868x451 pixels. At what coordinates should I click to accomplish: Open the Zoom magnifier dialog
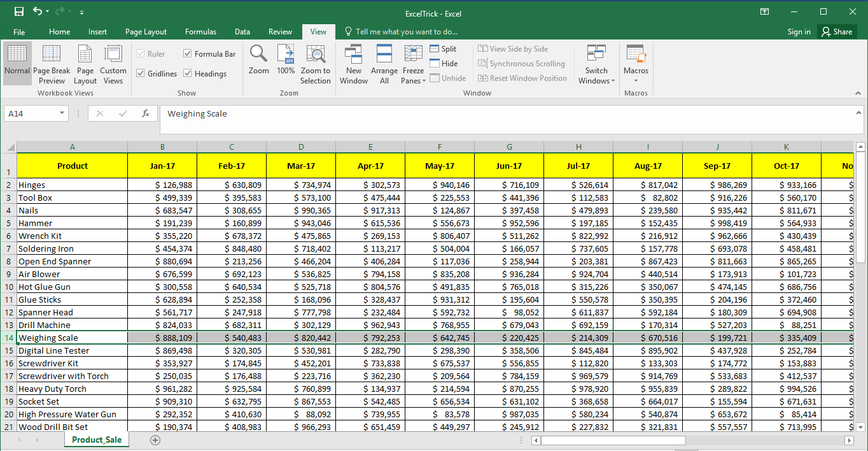click(x=258, y=61)
